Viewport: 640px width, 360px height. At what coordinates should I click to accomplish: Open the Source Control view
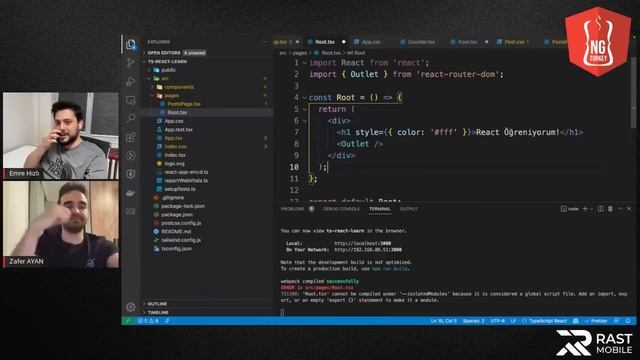pos(131,62)
